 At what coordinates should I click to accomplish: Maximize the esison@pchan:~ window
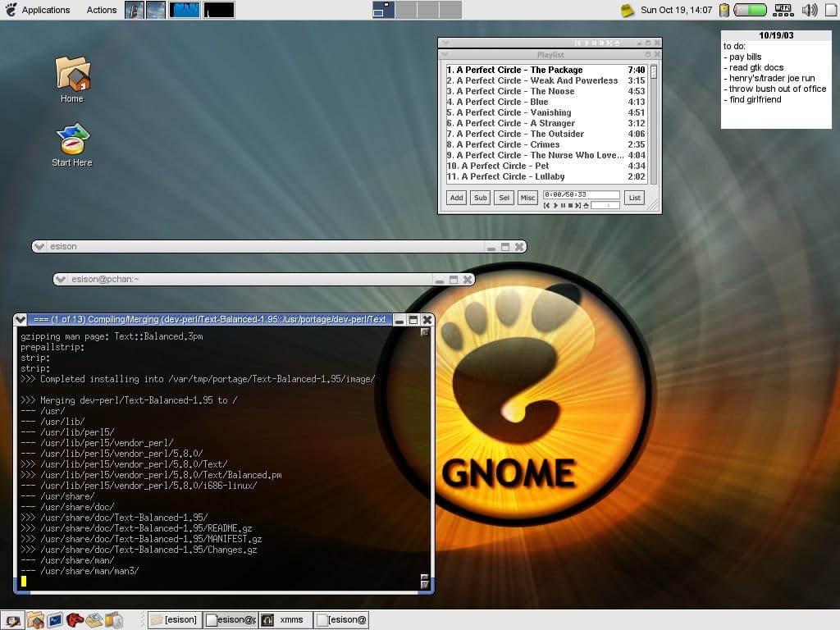click(x=454, y=279)
